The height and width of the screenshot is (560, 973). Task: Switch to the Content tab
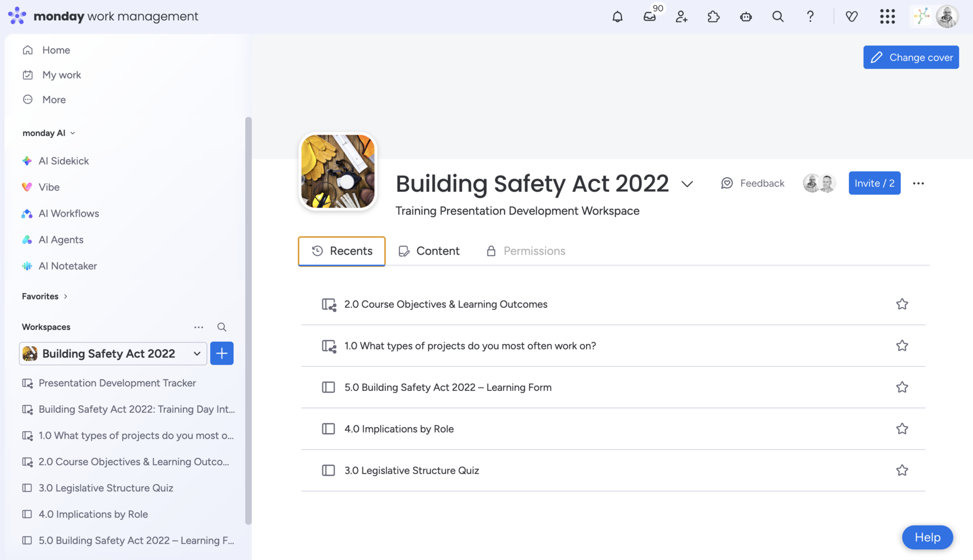(x=429, y=251)
